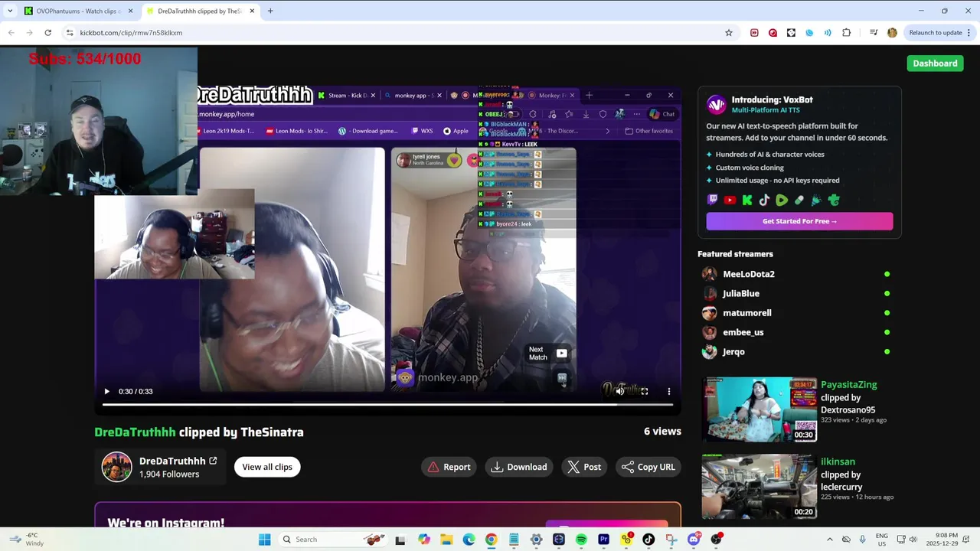Open TikTok from the taskbar
This screenshot has width=980, height=551.
(x=648, y=540)
